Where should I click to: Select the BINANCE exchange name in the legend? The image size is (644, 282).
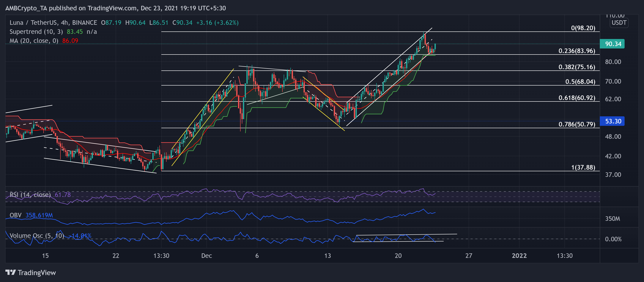(x=83, y=22)
